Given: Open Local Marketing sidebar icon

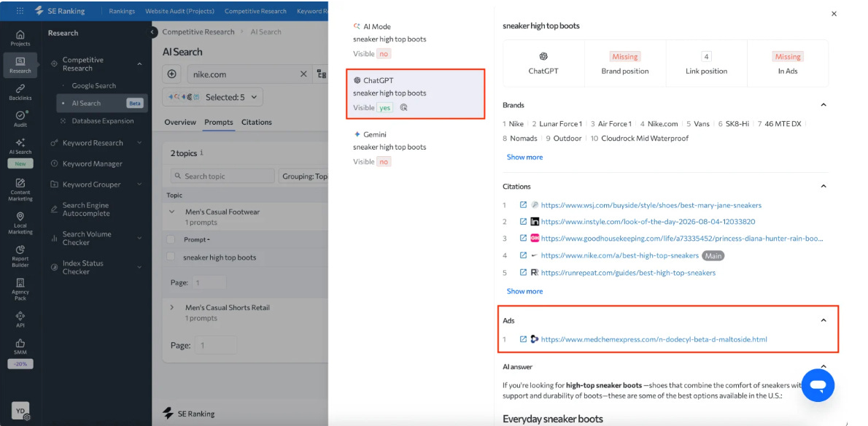Looking at the screenshot, I should pyautogui.click(x=20, y=223).
